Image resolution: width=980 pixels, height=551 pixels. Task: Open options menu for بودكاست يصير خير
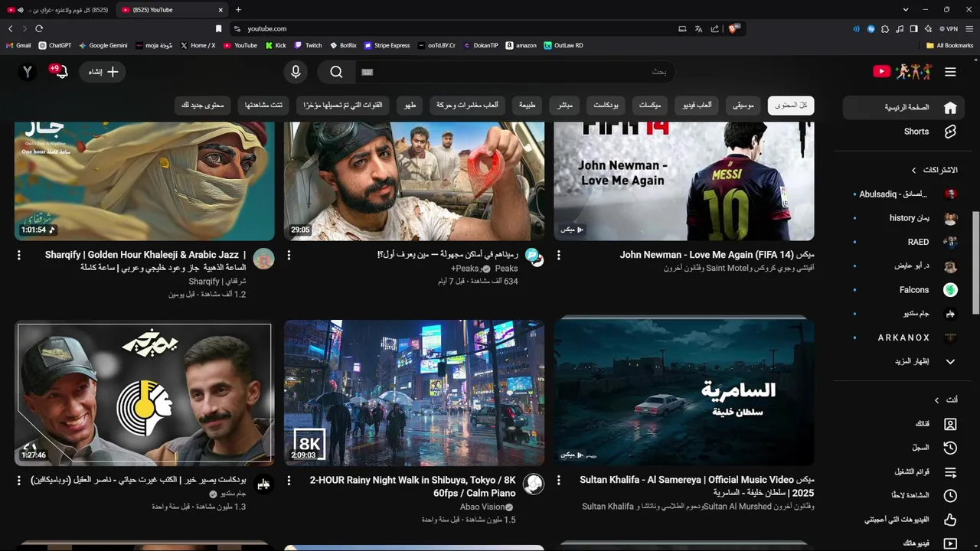pos(19,481)
